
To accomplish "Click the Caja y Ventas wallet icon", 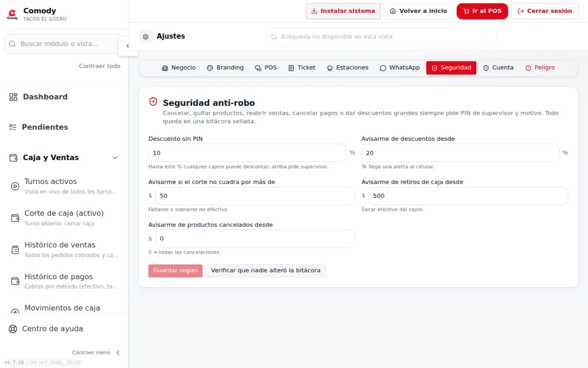I will [13, 158].
